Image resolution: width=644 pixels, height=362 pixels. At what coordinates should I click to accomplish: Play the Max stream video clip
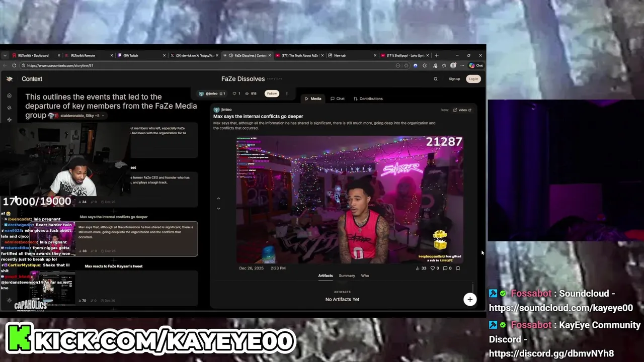point(350,200)
